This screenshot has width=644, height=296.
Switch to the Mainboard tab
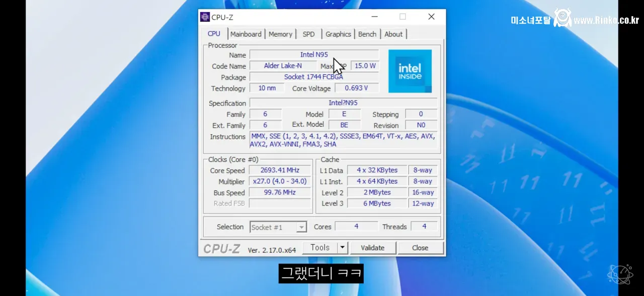tap(246, 34)
